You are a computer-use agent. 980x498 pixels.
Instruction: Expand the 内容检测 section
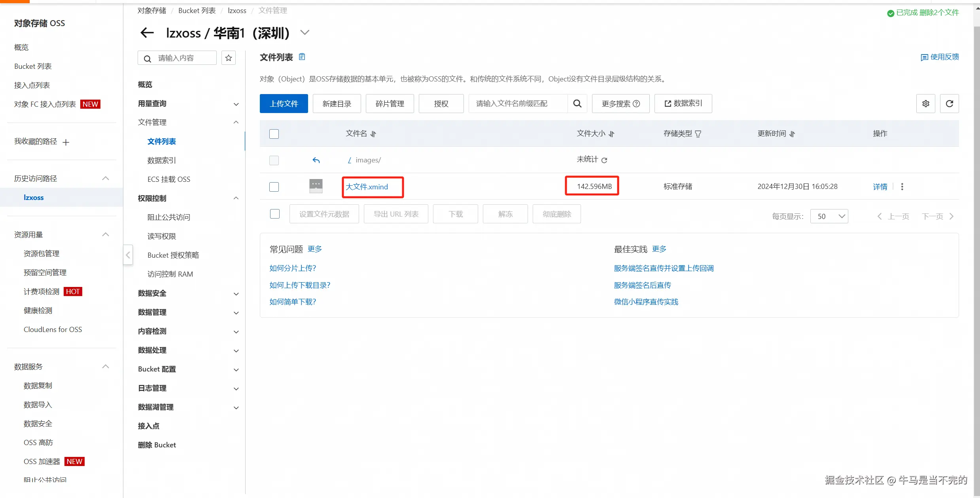tap(236, 332)
